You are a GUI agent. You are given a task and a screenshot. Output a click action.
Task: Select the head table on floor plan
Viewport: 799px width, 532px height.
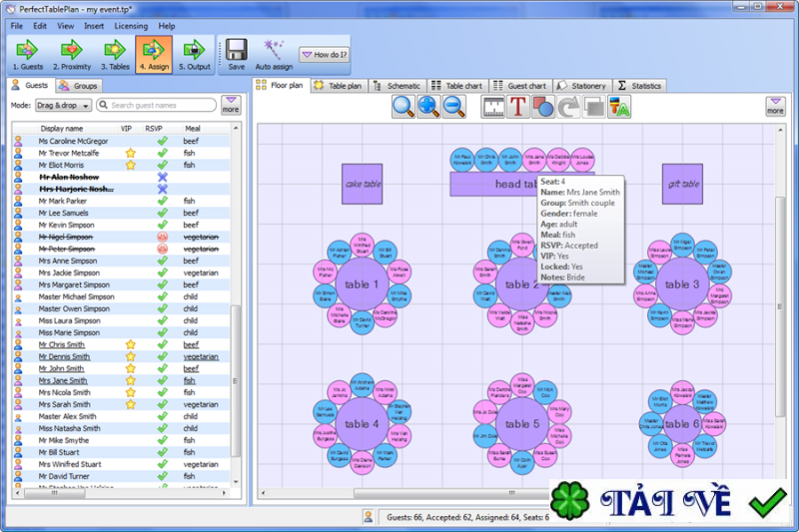point(493,184)
